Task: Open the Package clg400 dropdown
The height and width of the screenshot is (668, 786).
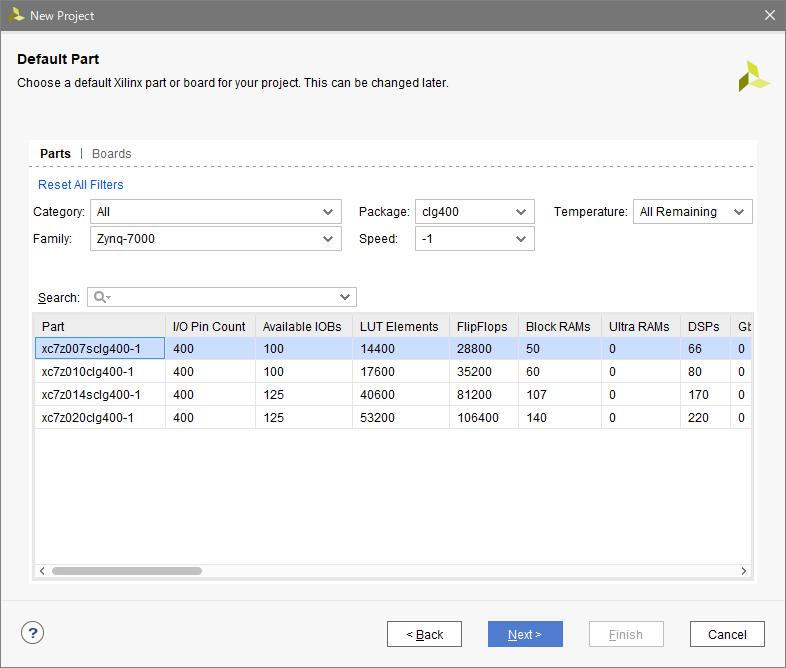Action: coord(474,211)
